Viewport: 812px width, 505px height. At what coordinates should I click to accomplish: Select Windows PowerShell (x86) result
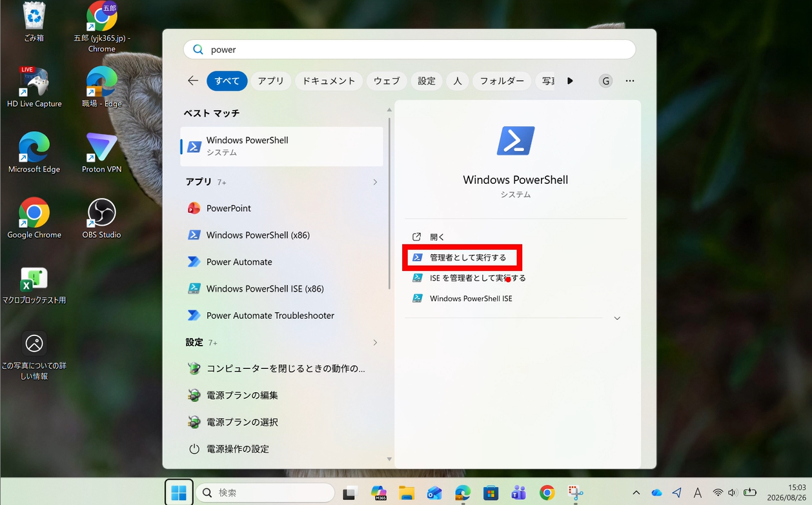tap(282, 235)
